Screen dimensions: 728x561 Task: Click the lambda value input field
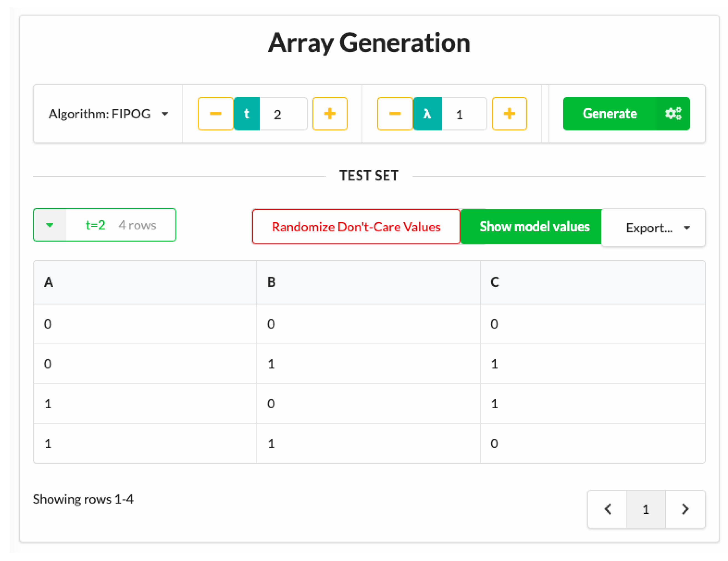tap(464, 114)
